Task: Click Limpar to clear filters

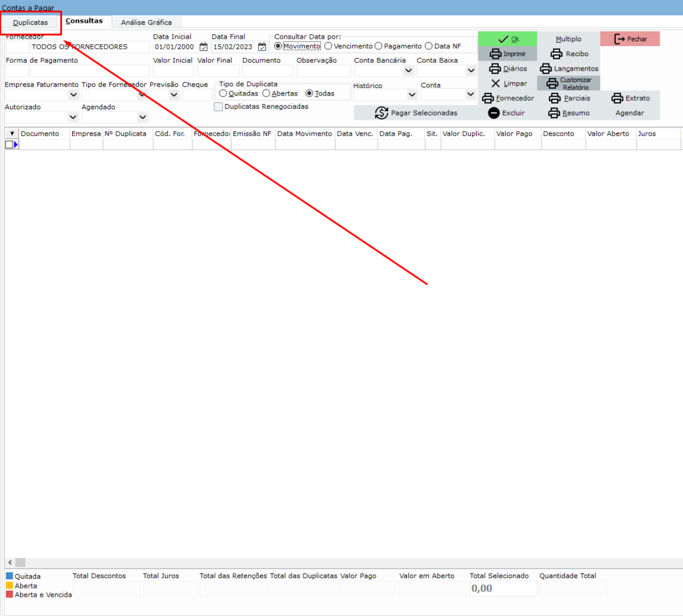Action: click(x=508, y=83)
